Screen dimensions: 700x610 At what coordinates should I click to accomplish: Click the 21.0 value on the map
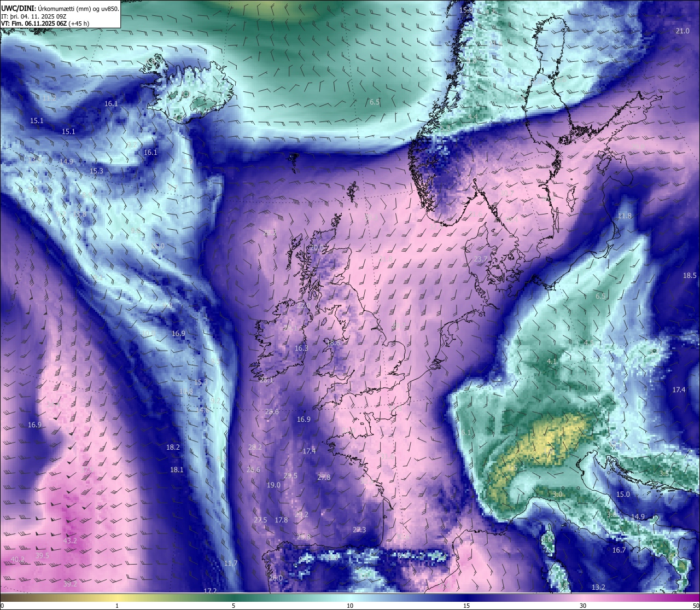tap(682, 31)
